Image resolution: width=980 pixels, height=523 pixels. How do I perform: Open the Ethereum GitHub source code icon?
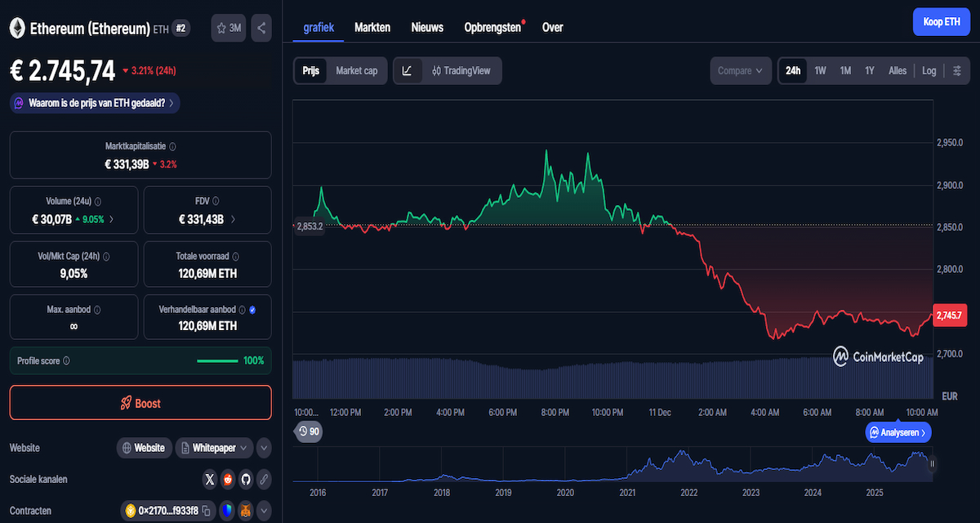246,479
